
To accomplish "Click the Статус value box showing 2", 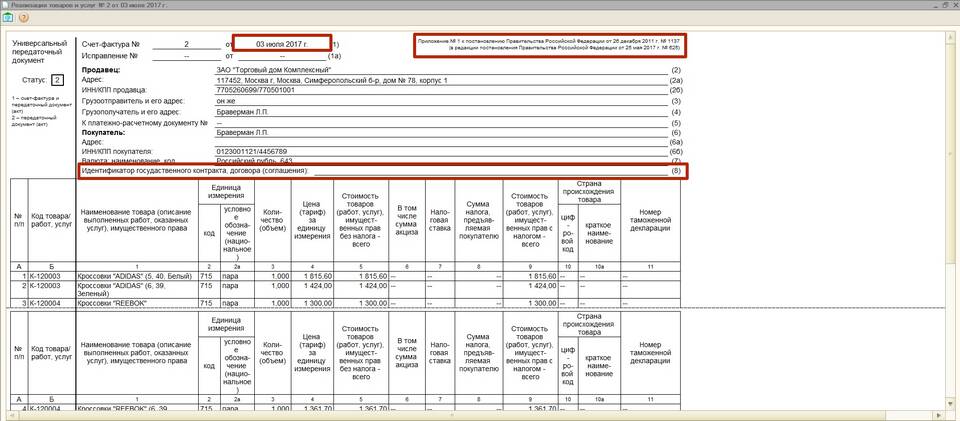I will point(57,79).
